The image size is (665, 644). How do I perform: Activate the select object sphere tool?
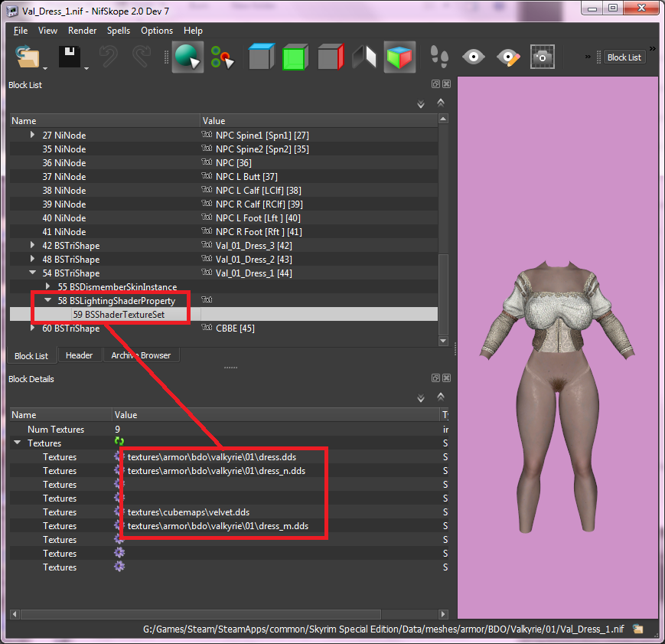(187, 57)
